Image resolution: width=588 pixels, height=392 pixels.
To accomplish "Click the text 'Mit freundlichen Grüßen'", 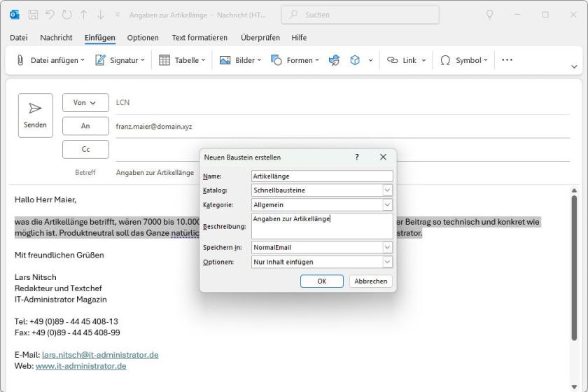I will pos(59,255).
